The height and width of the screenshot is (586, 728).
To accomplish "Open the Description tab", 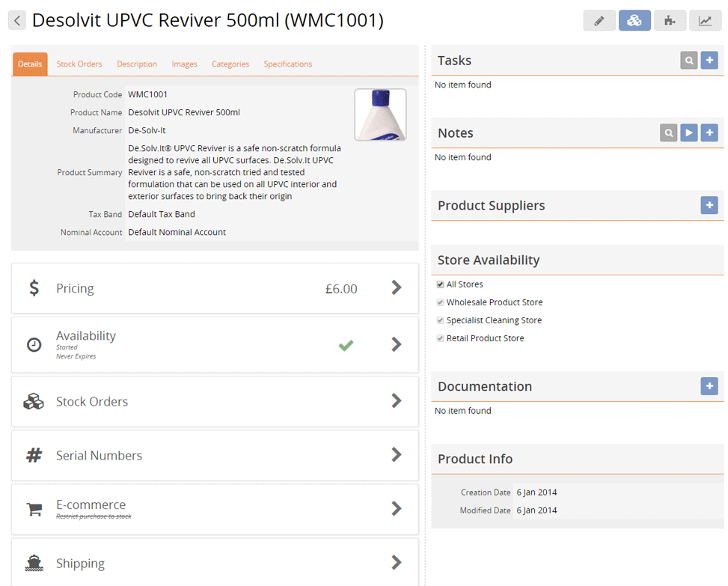I will 137,64.
